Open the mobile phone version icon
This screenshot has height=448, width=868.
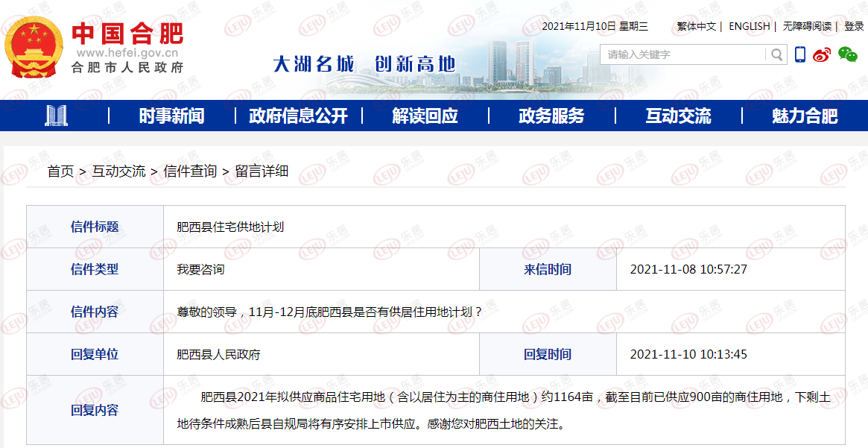tap(800, 54)
